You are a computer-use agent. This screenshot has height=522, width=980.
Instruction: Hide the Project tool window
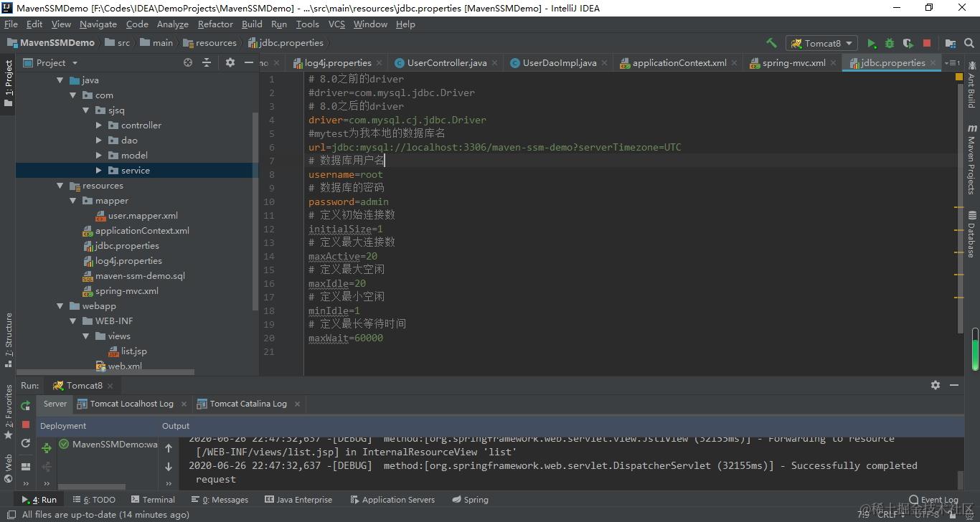pyautogui.click(x=249, y=62)
